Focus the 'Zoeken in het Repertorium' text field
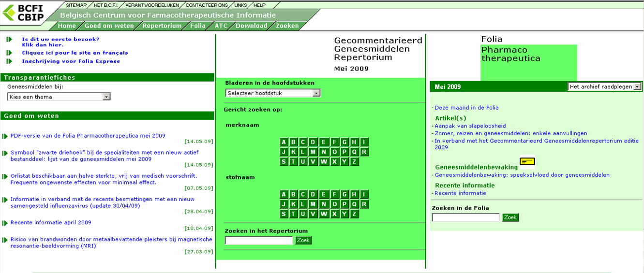 259,240
